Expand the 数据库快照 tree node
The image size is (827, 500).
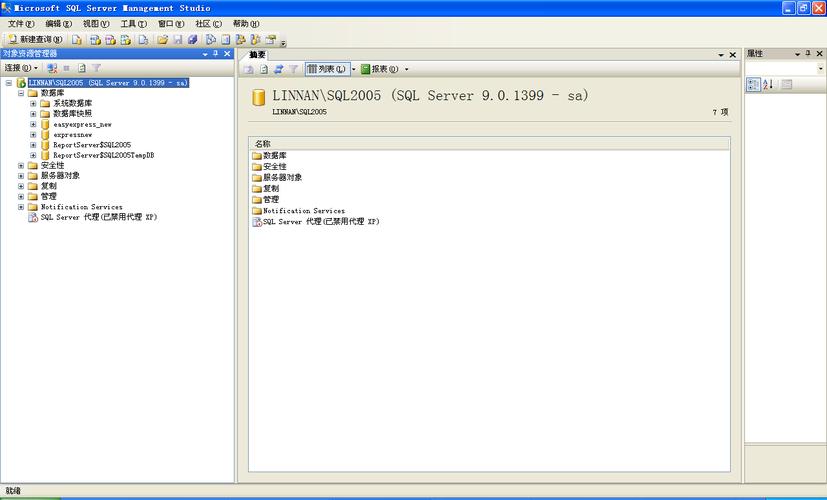pyautogui.click(x=33, y=114)
